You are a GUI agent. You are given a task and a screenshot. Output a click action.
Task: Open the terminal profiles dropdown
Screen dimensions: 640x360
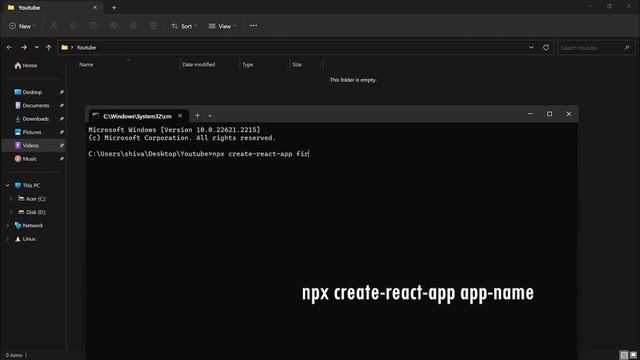pos(210,116)
